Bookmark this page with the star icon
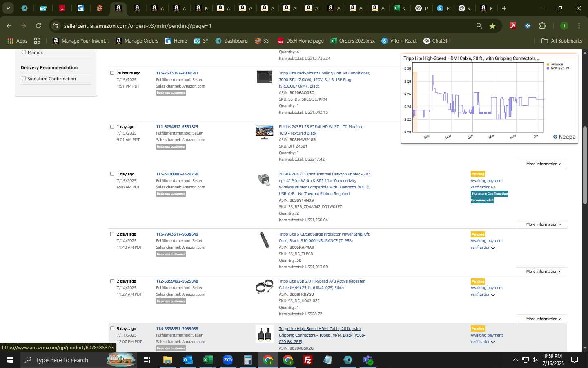588x368 pixels. pyautogui.click(x=492, y=26)
